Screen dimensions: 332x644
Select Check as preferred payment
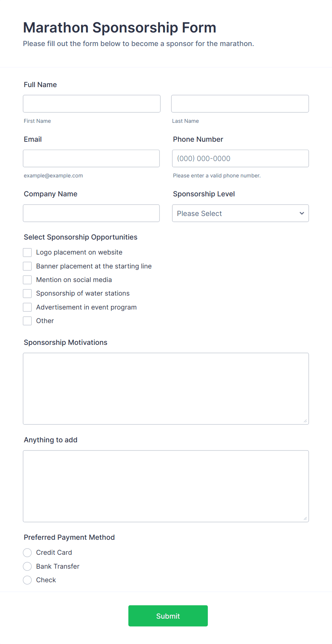27,580
